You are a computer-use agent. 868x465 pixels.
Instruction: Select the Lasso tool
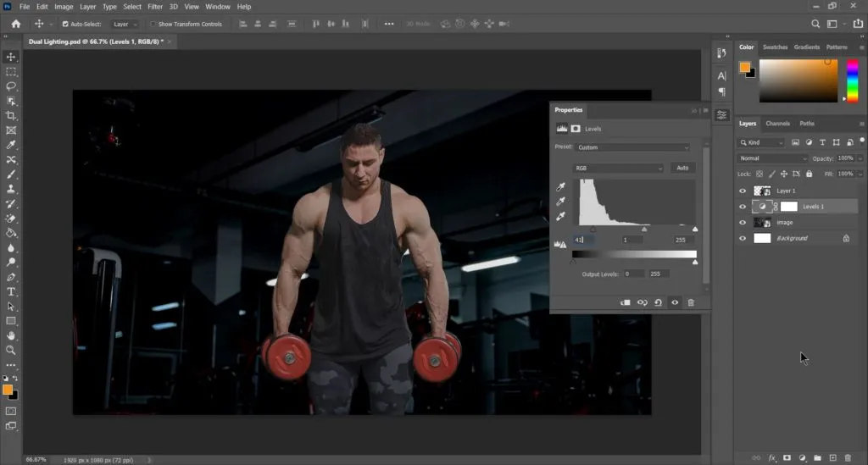pyautogui.click(x=11, y=86)
